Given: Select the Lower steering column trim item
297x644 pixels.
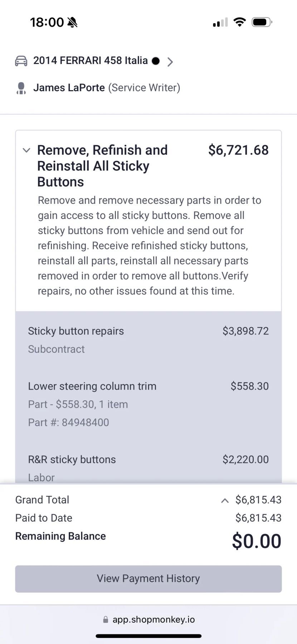Looking at the screenshot, I should point(92,386).
